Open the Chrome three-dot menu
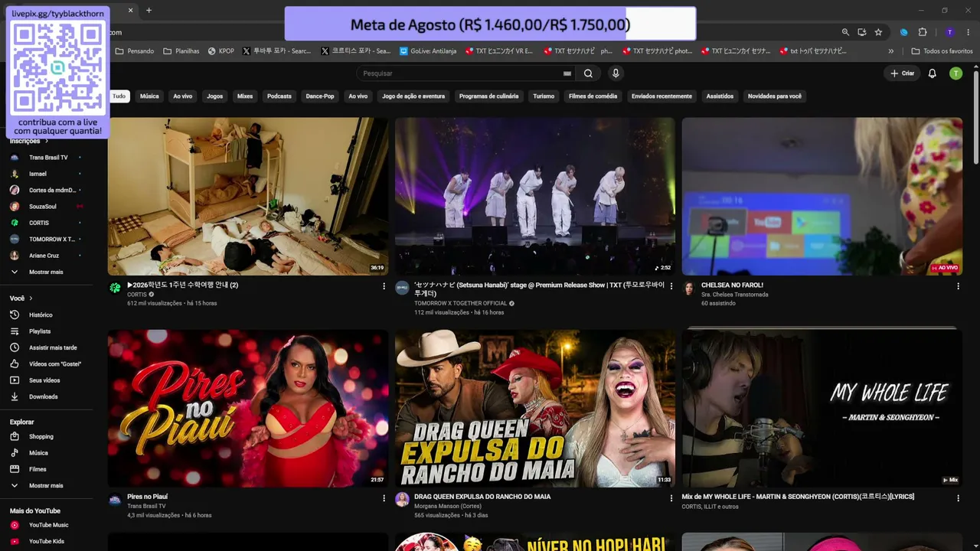The image size is (980, 551). pos(969,32)
